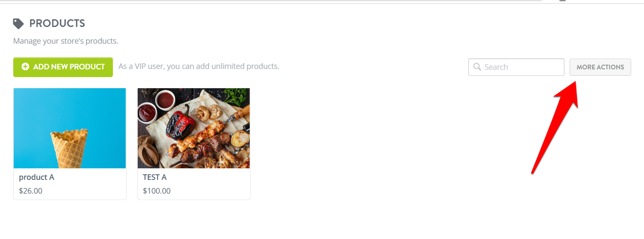Click the tag icon beside the PRODUCTS heading

[x=18, y=24]
